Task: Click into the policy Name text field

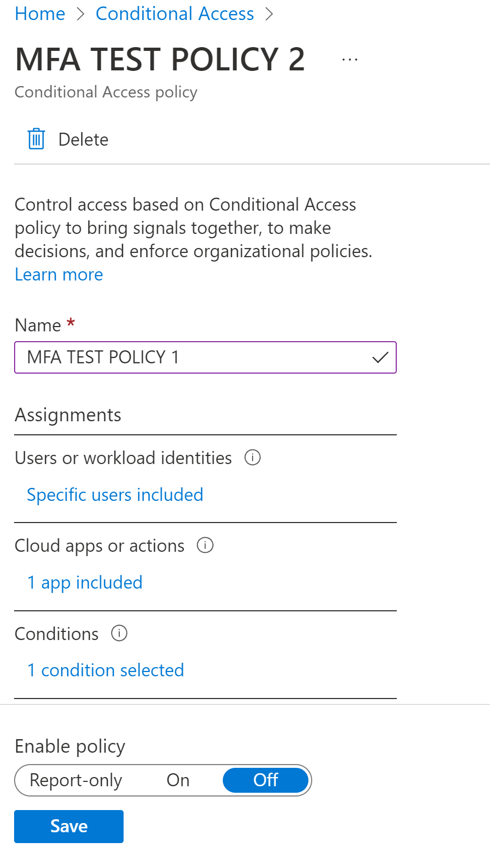Action: 205,357
